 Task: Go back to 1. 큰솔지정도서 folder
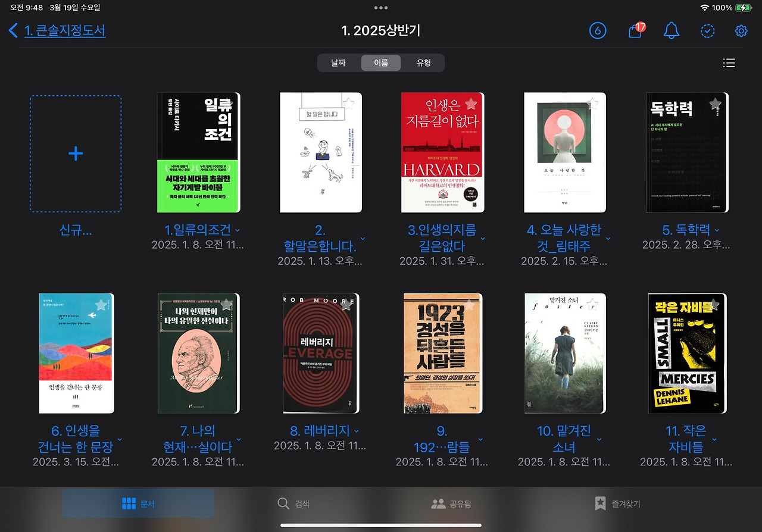click(x=65, y=30)
